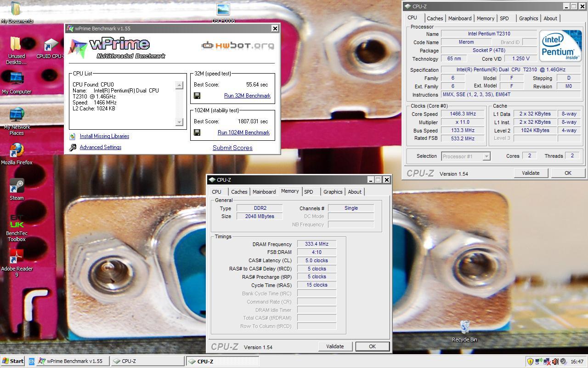
Task: Click the save icon beside the 32M score
Action: pos(197,96)
